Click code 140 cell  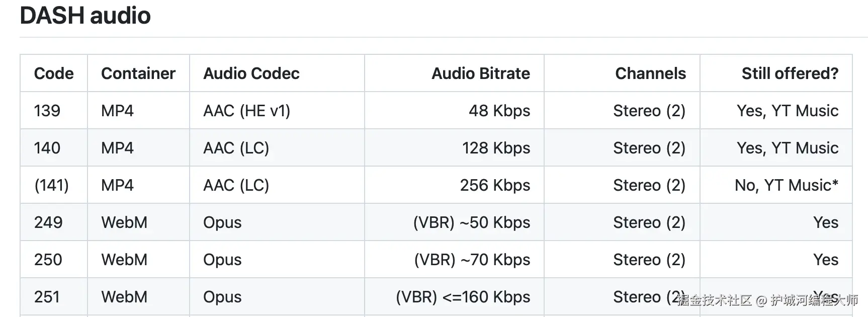(47, 148)
